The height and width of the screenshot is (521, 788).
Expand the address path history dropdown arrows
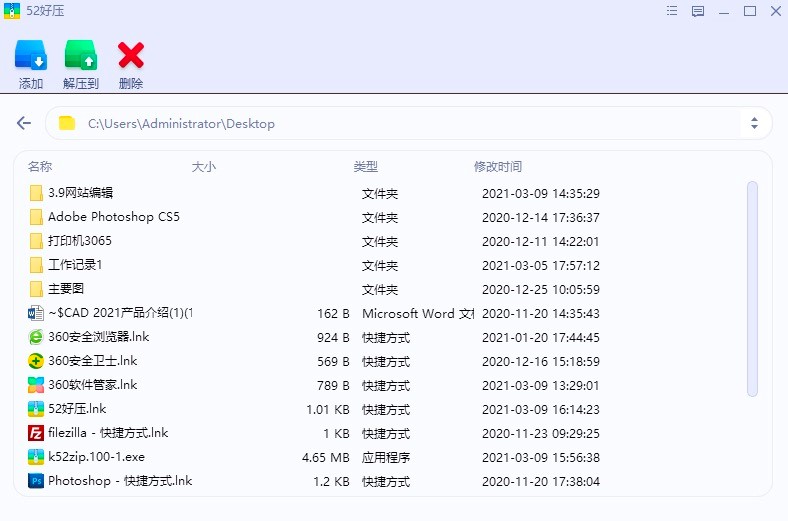754,123
